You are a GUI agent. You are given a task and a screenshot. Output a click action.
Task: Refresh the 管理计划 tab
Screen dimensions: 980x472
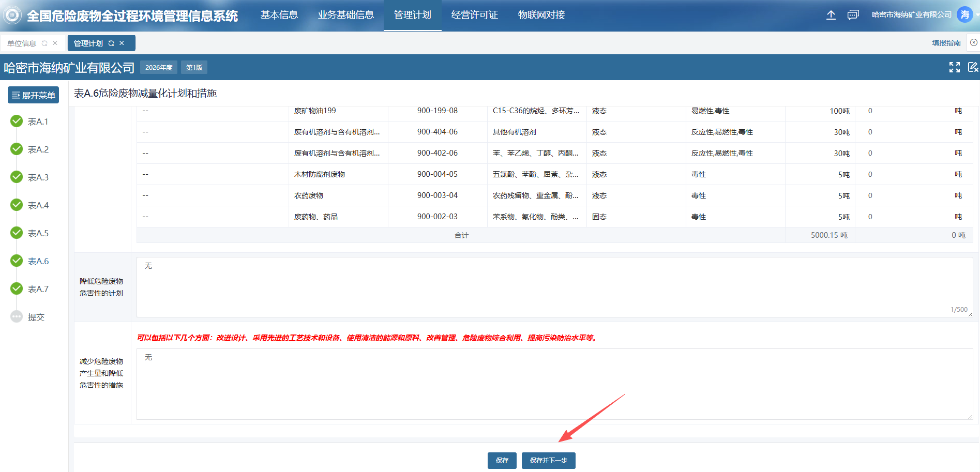pos(111,43)
